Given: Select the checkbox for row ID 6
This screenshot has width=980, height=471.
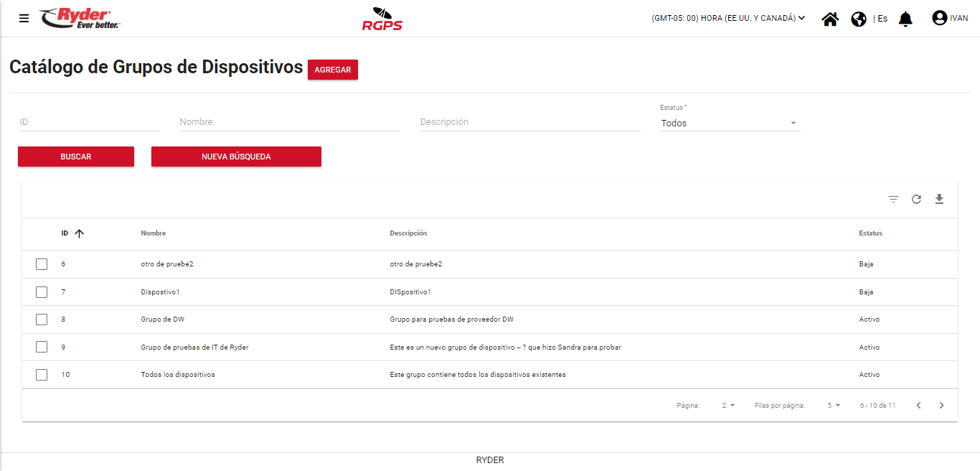Looking at the screenshot, I should 42,264.
